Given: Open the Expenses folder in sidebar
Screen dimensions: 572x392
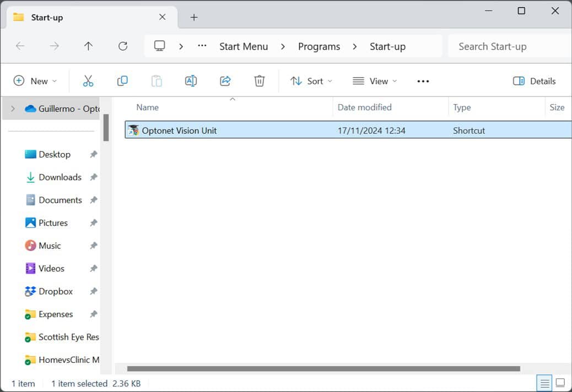Looking at the screenshot, I should 56,314.
